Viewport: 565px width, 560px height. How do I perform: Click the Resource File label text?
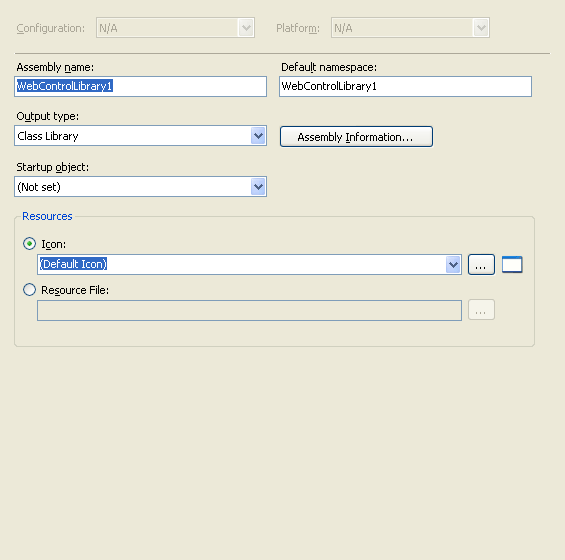click(x=75, y=290)
